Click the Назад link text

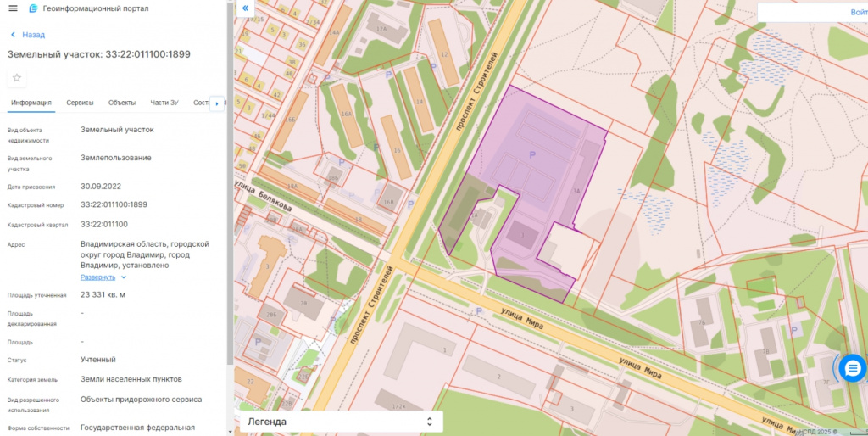[x=34, y=35]
